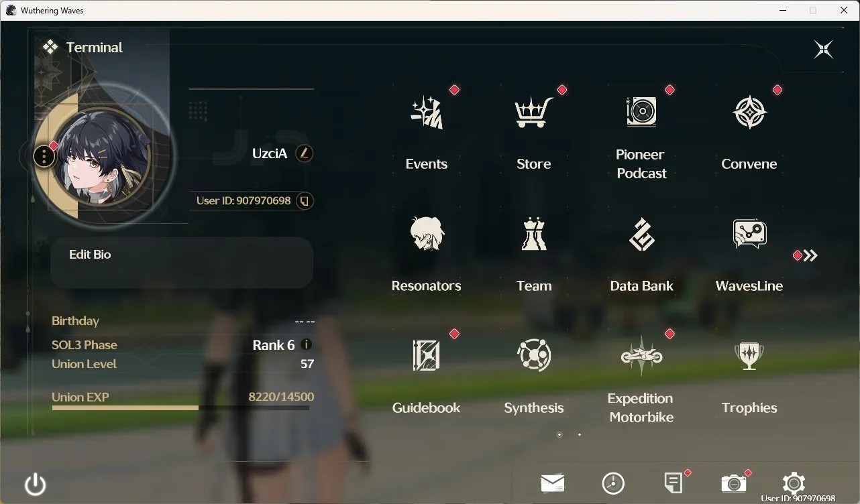The width and height of the screenshot is (860, 504).
Task: Open the Resonators character icon
Action: pyautogui.click(x=427, y=234)
